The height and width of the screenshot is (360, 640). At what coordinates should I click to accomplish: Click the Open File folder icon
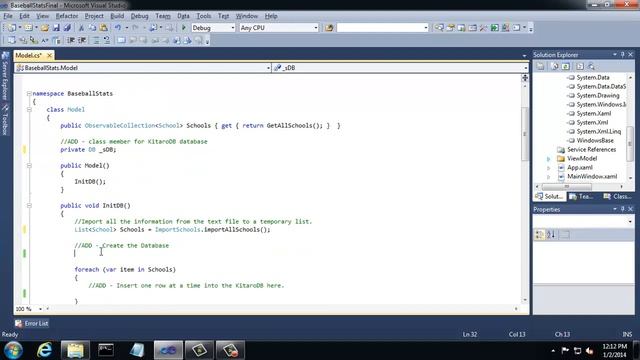click(44, 28)
